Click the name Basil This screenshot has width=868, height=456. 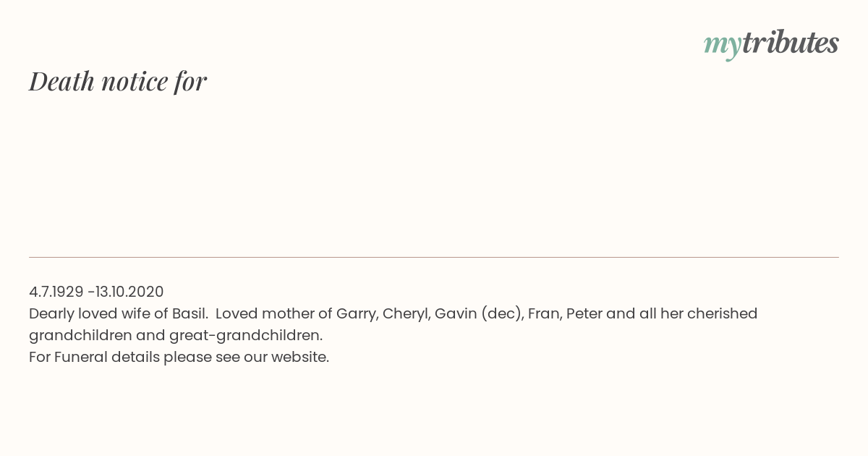coord(188,313)
